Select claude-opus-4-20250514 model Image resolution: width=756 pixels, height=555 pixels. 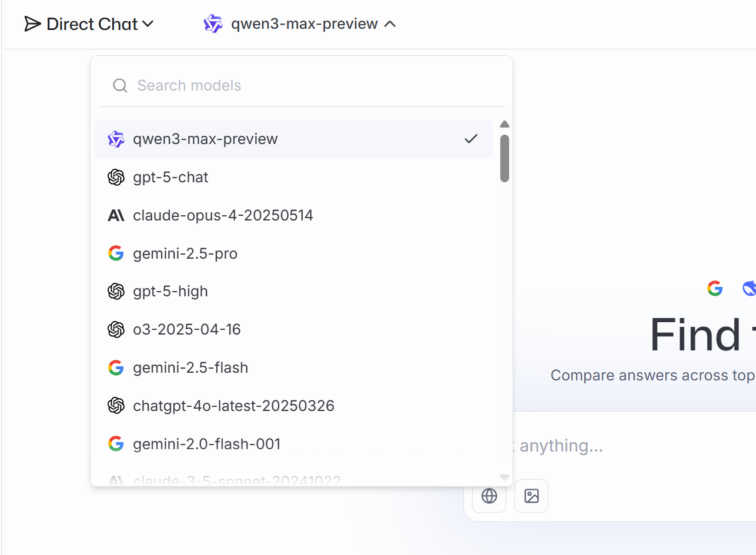[293, 215]
